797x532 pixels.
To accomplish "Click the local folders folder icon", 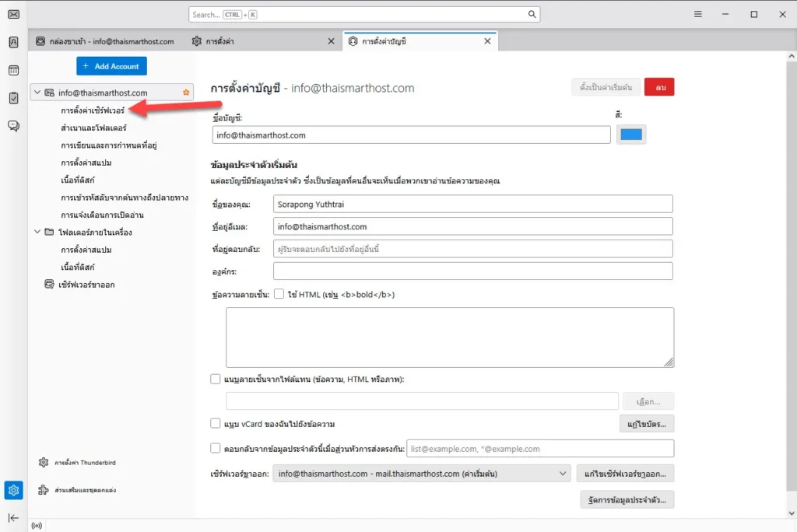I will (x=49, y=233).
